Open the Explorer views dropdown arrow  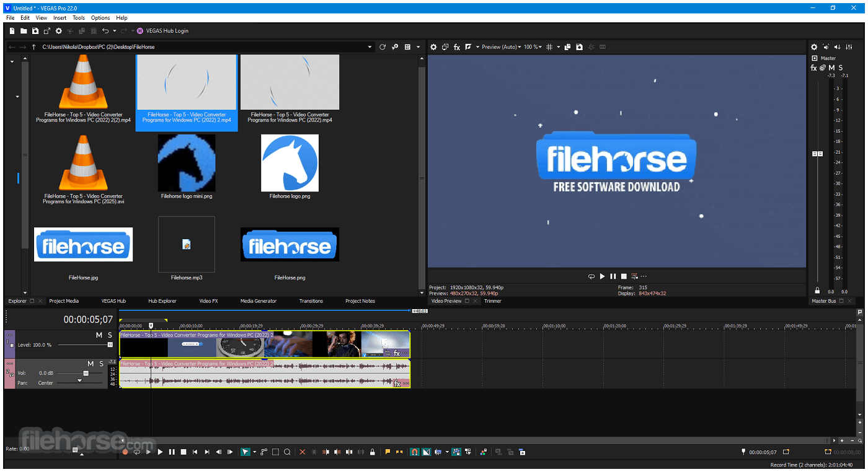[418, 47]
